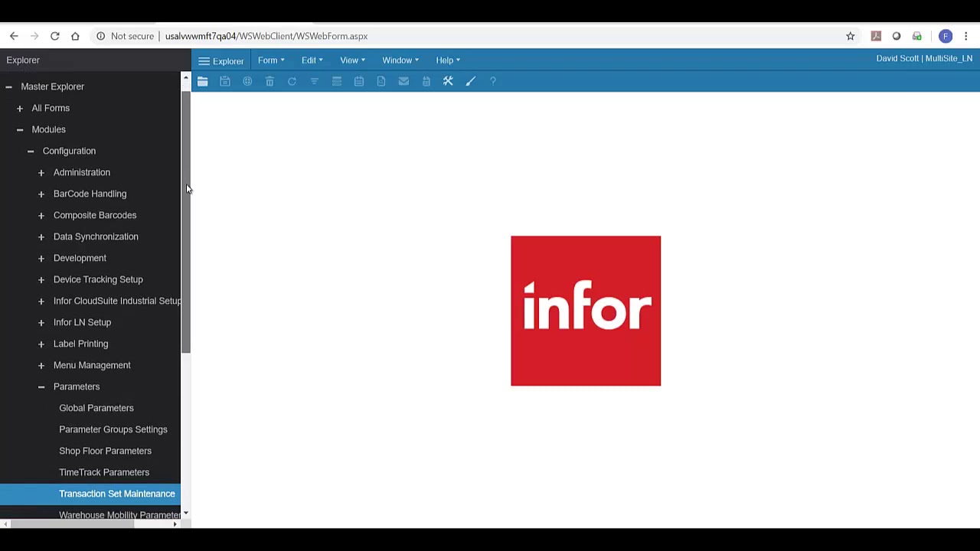Click David Scott | MultiSite_LN user label
This screenshot has width=980, height=551.
coord(924,58)
